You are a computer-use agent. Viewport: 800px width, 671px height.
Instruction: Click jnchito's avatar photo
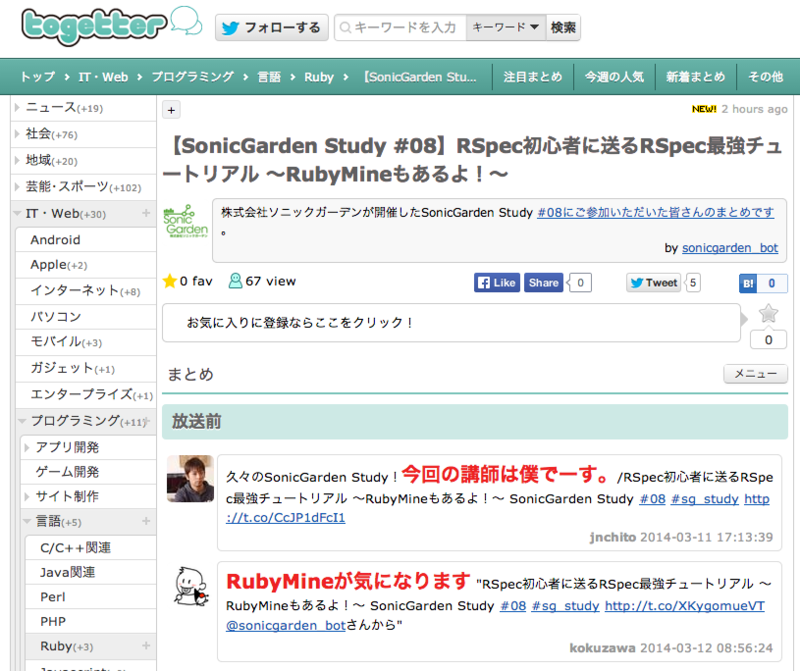(190, 479)
